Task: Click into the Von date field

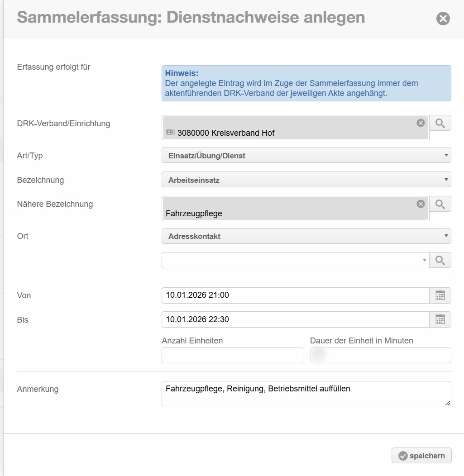Action: click(x=295, y=295)
